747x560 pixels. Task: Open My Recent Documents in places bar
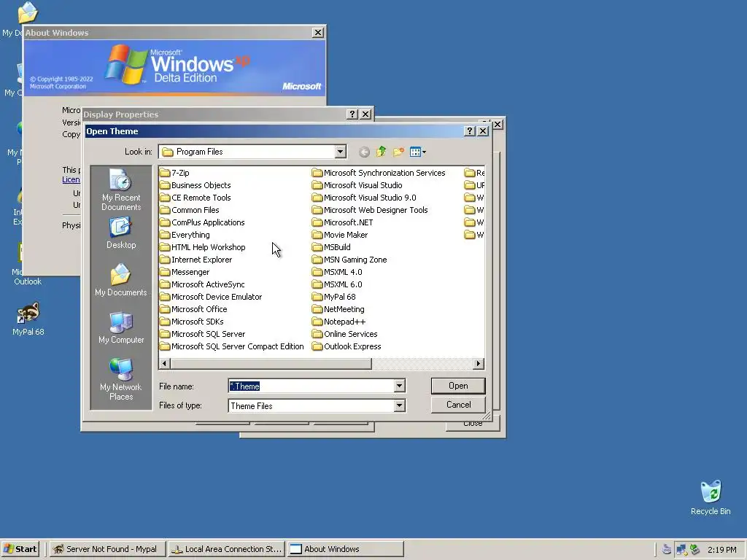[121, 190]
